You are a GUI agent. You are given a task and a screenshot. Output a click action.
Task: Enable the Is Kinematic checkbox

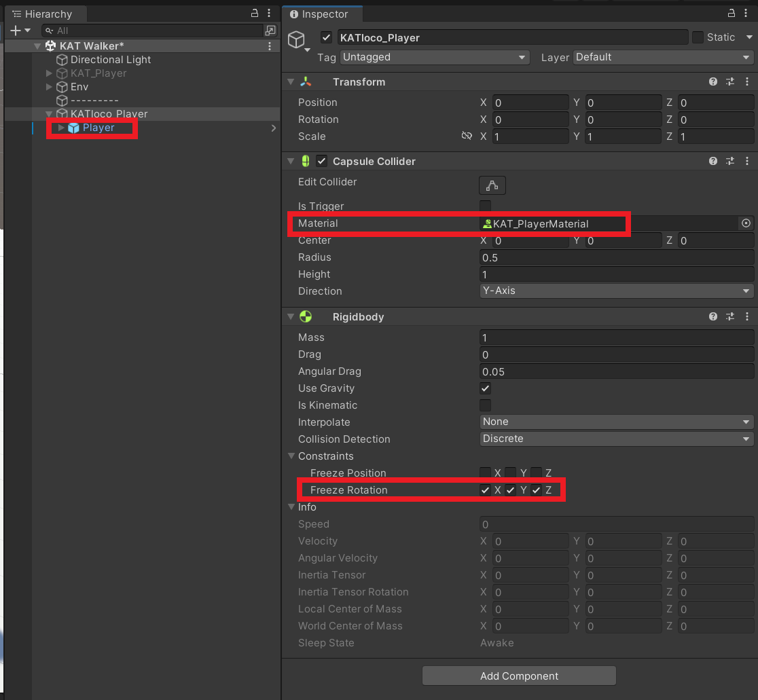(486, 405)
